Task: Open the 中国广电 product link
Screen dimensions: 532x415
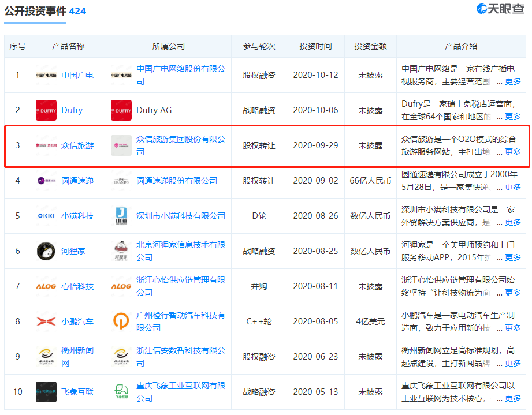Action: click(77, 75)
